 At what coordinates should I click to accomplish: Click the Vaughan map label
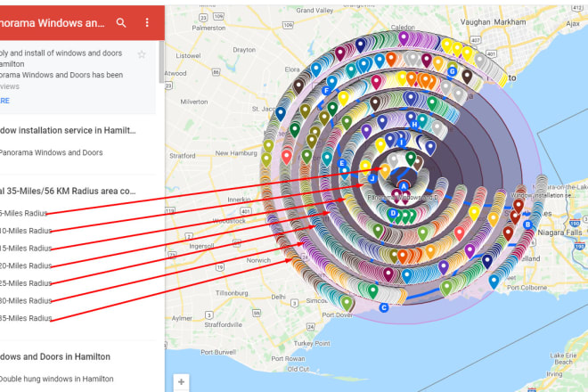pyautogui.click(x=475, y=22)
